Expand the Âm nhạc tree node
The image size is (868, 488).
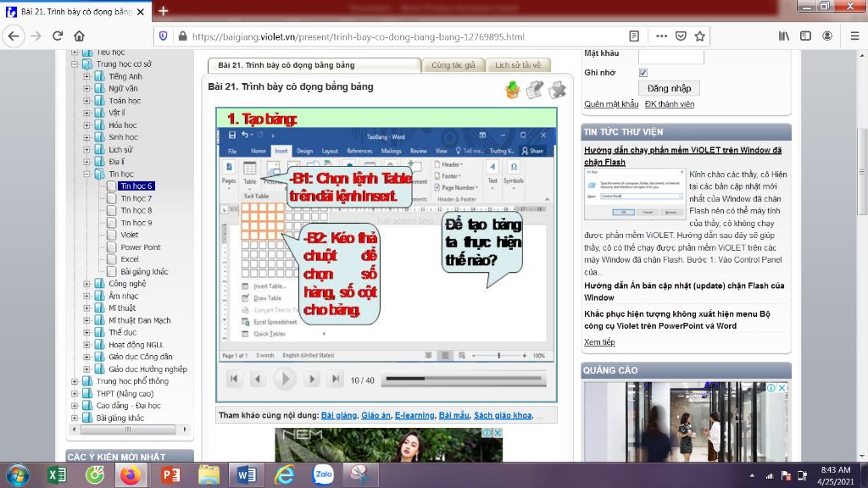[x=86, y=296]
